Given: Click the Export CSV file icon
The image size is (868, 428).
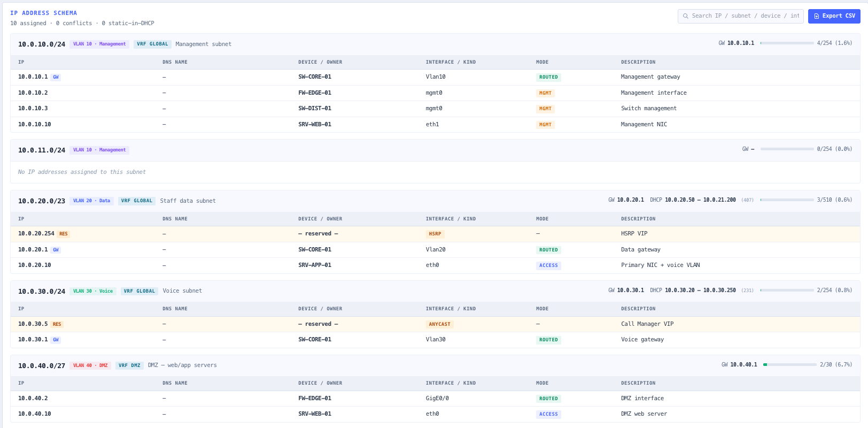Looking at the screenshot, I should 817,16.
